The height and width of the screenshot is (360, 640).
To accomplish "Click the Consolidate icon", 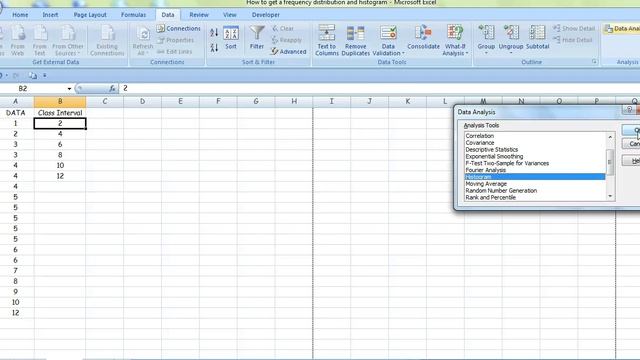I will point(423,38).
